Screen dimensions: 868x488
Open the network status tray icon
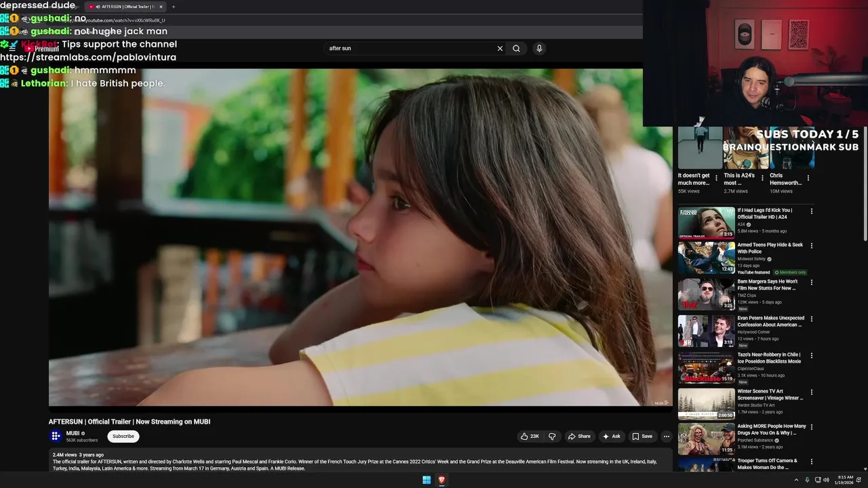818,480
